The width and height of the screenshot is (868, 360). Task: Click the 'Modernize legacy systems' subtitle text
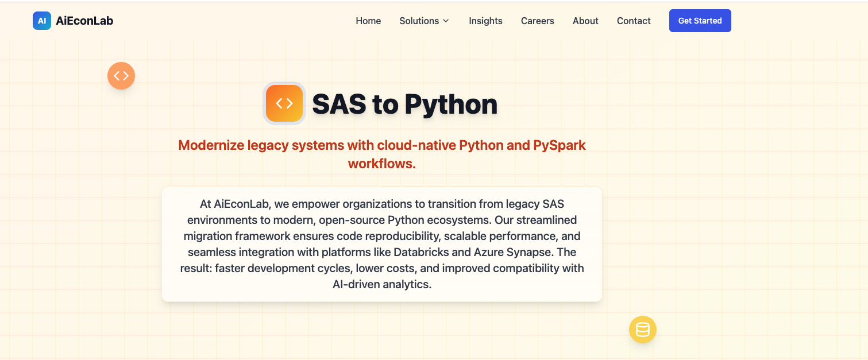[382, 154]
